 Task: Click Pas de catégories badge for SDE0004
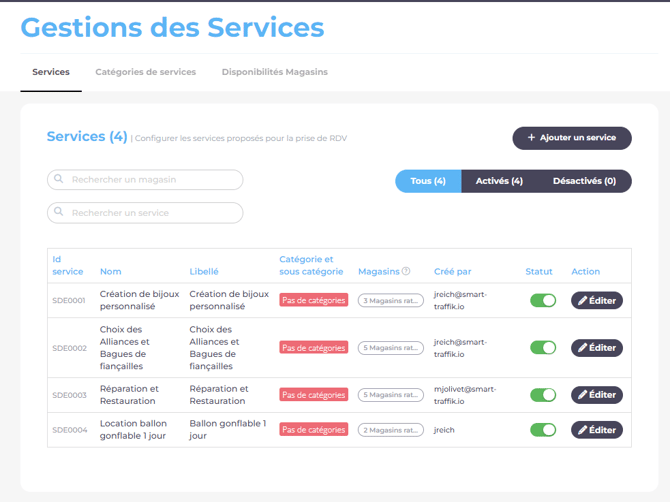pyautogui.click(x=314, y=429)
